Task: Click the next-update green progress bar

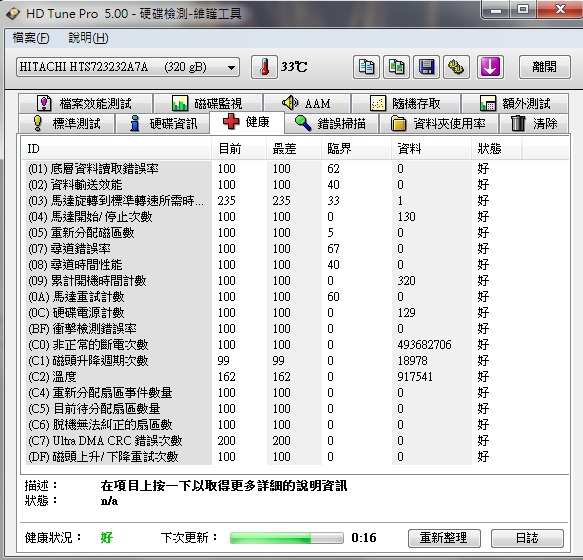Action: pos(286,538)
